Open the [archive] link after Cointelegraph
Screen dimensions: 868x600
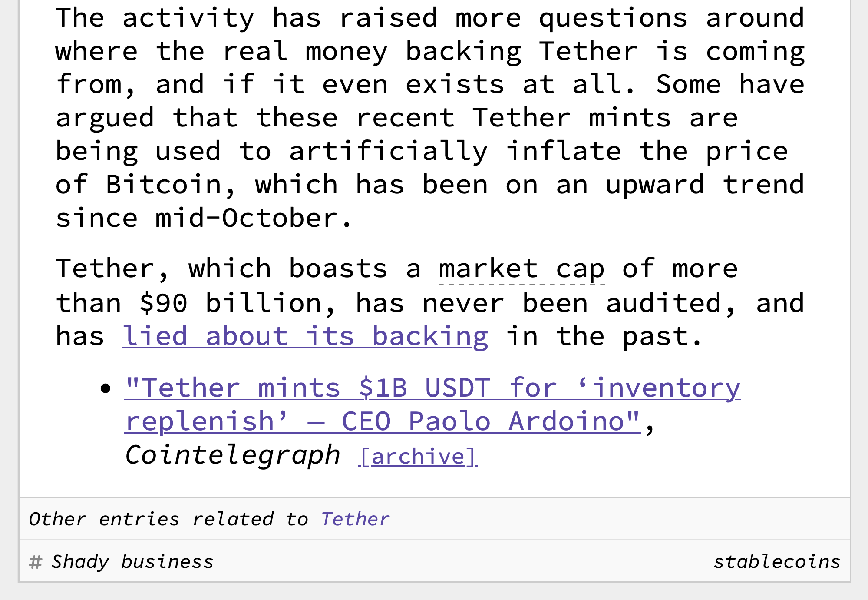pos(418,457)
